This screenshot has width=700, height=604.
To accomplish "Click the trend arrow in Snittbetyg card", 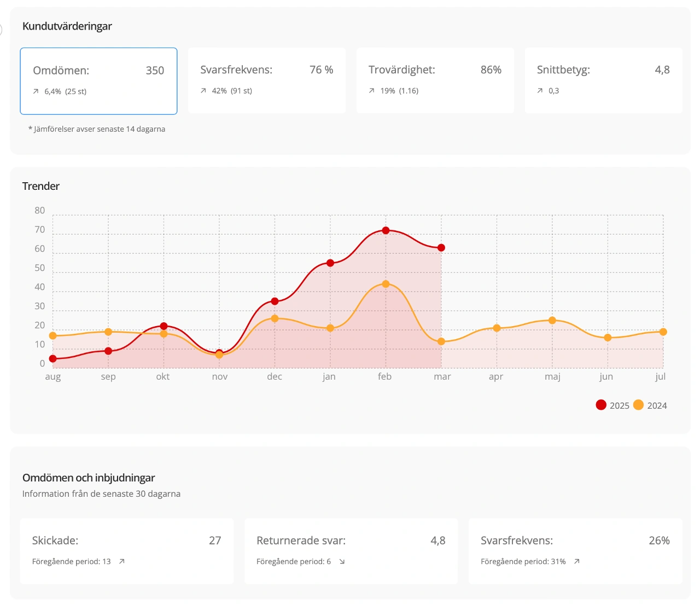I will (x=540, y=91).
